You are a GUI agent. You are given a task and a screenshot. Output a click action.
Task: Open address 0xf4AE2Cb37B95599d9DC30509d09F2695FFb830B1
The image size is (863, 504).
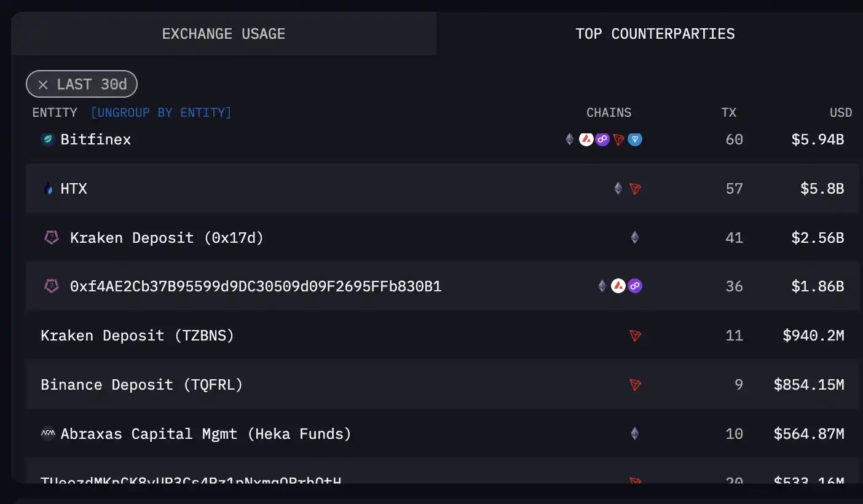[x=256, y=286]
